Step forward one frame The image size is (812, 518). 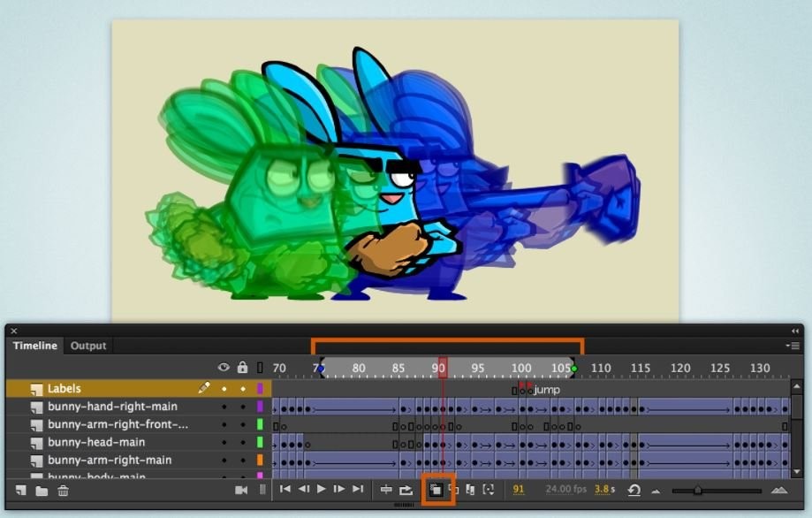point(339,489)
